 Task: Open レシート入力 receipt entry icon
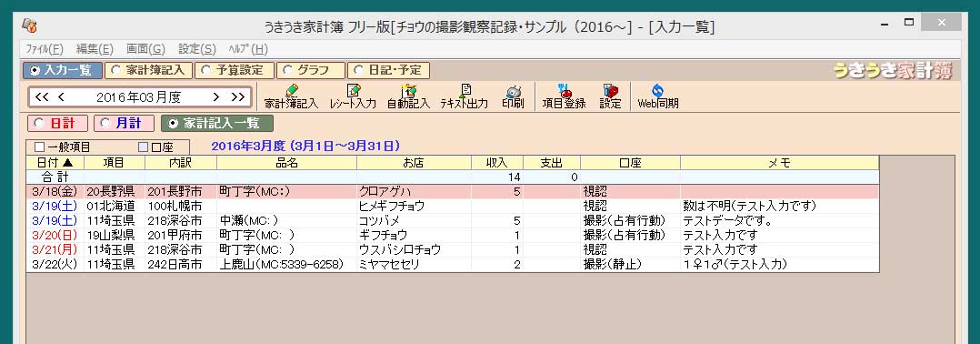(353, 96)
